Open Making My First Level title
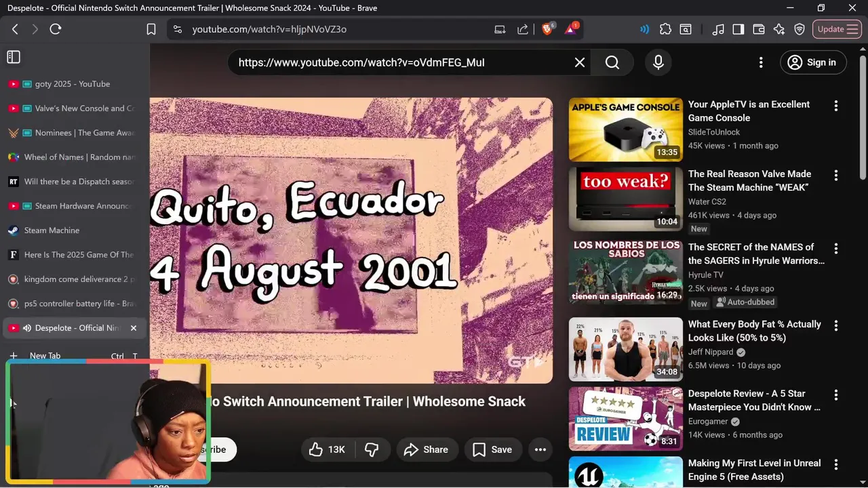The image size is (868, 488). click(x=755, y=470)
